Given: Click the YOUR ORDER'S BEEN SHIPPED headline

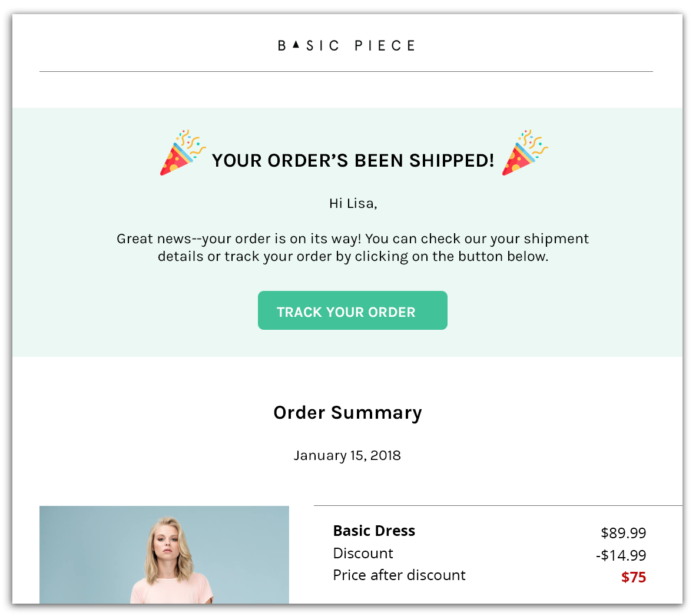Looking at the screenshot, I should [352, 160].
